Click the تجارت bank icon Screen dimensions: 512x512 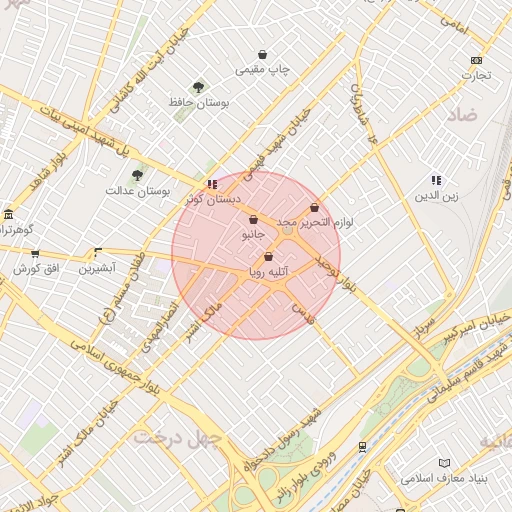point(476,60)
